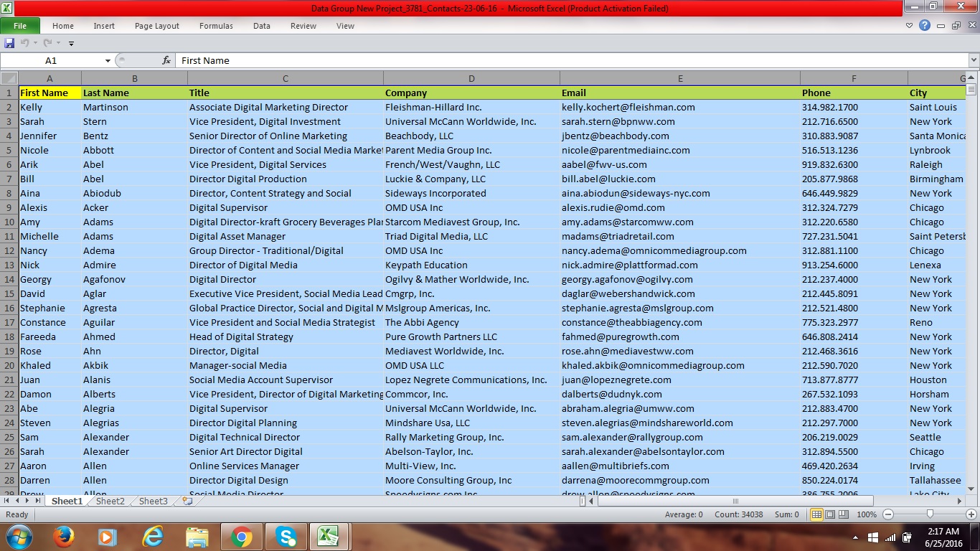Click the Save icon in Quick Access Toolbar
Image resolution: width=980 pixels, height=551 pixels.
pos(9,43)
